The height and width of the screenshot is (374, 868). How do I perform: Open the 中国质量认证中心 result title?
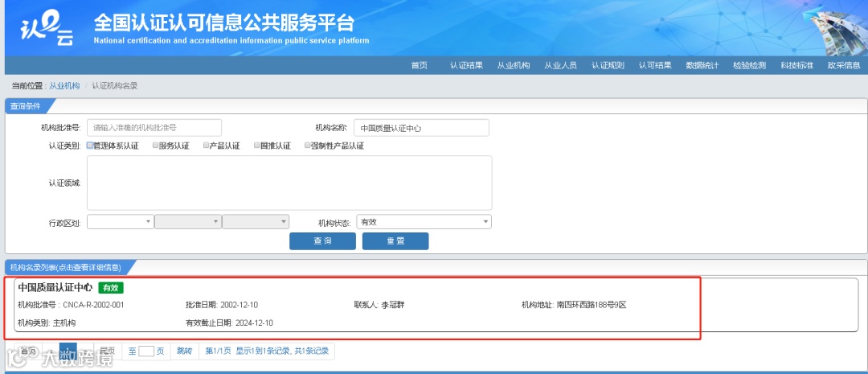(55, 287)
